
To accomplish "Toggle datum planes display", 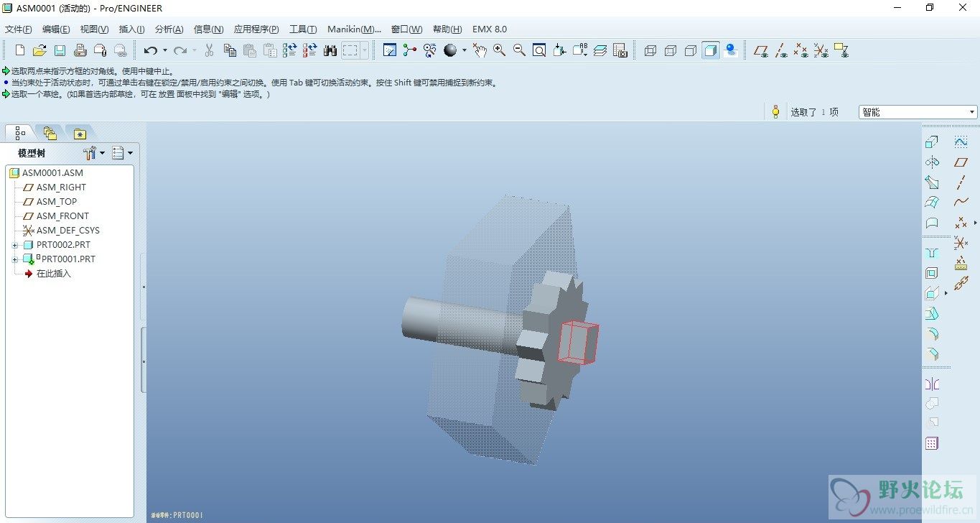I will 761,50.
